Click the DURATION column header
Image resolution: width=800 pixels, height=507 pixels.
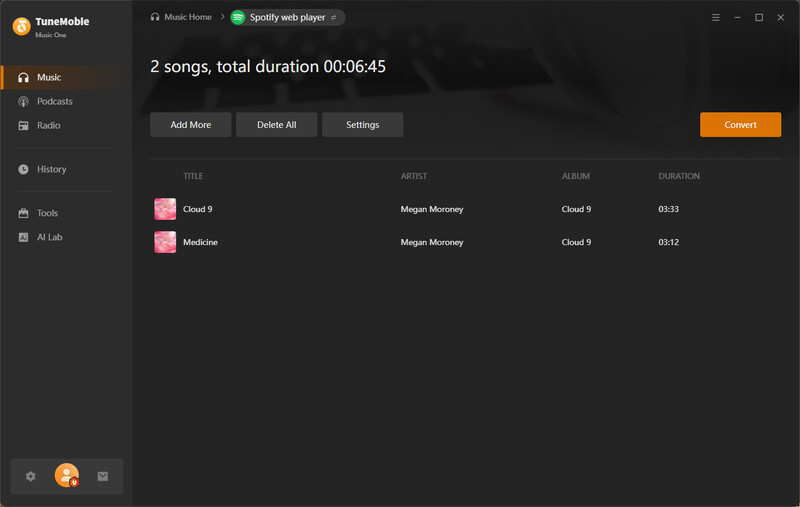coord(679,176)
